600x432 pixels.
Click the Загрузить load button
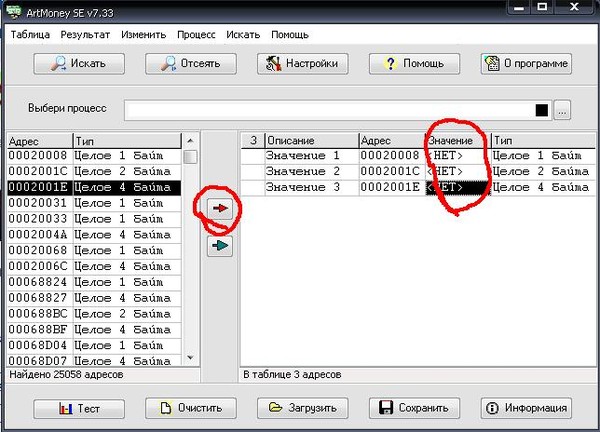pyautogui.click(x=303, y=408)
